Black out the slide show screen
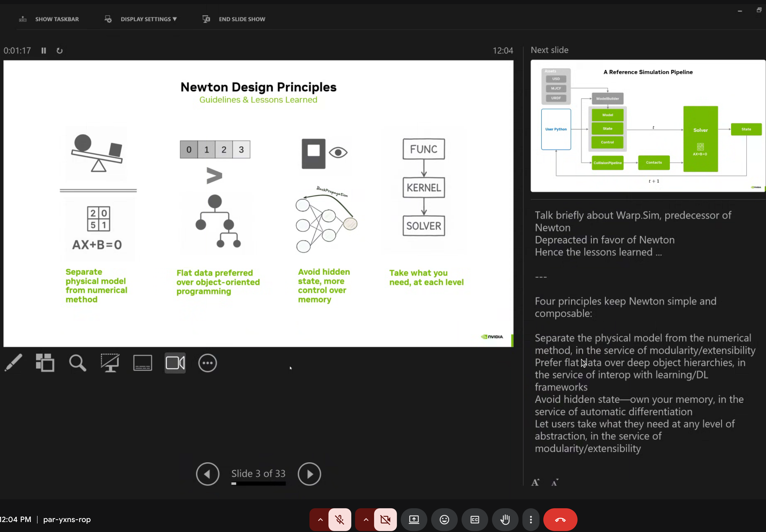Screen dimensions: 766x532 [x=110, y=363]
